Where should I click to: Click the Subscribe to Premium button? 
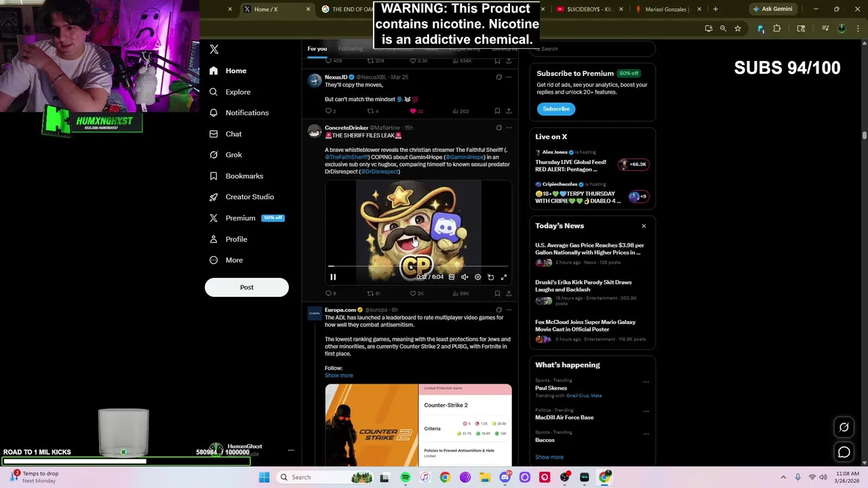coord(556,109)
